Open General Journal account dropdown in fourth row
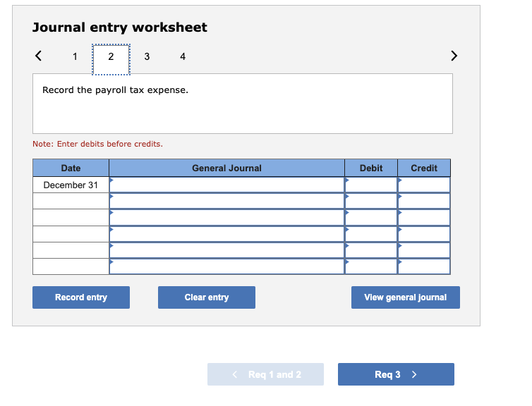532x406 pixels. [226, 234]
